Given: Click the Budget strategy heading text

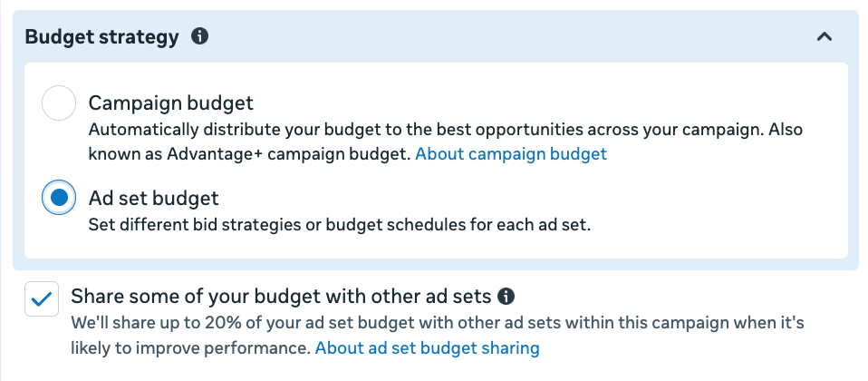Looking at the screenshot, I should (x=102, y=37).
